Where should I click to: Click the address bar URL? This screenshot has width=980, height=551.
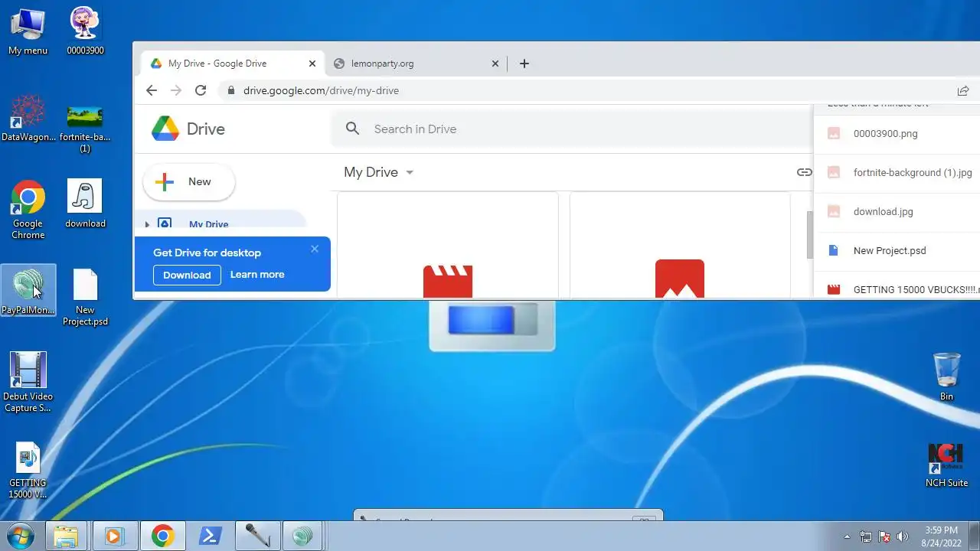click(321, 90)
